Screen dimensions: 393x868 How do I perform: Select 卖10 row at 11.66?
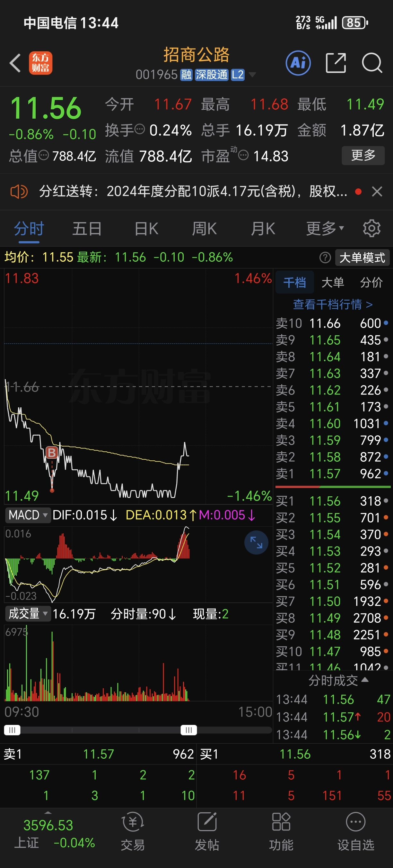click(x=332, y=323)
